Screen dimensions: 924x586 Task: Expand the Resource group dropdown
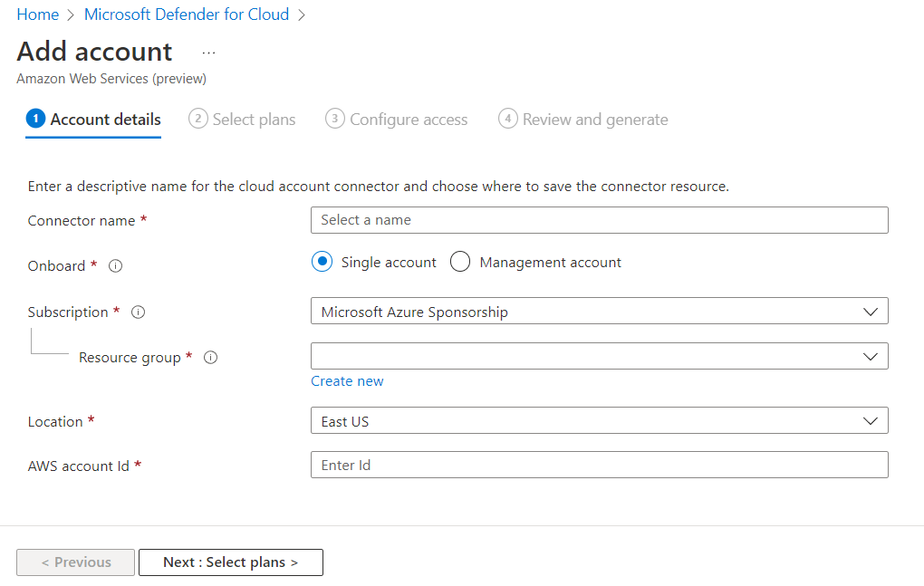tap(600, 356)
